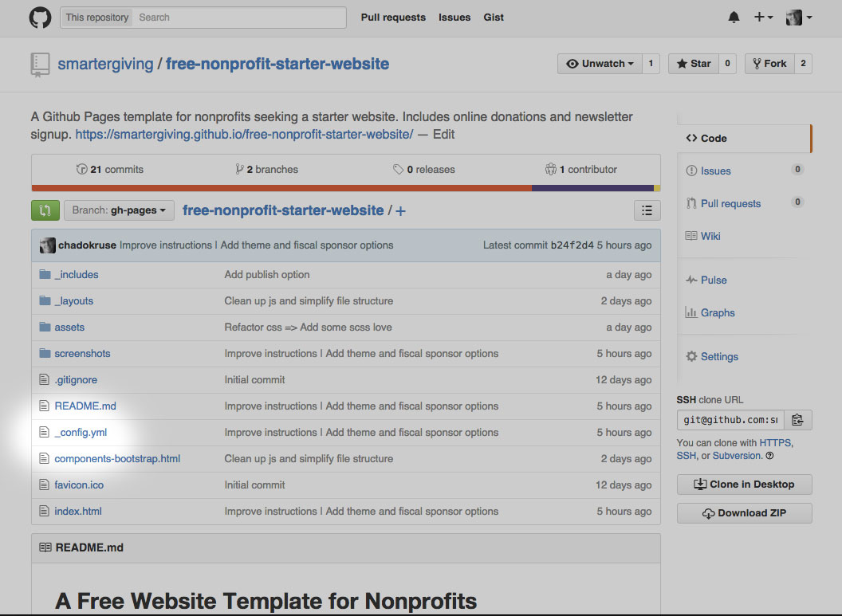View the 0 releases page
Screen dimensions: 842x616
[x=424, y=170]
